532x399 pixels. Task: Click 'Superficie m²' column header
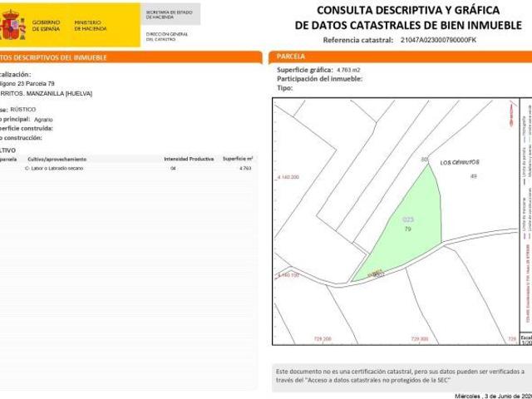(238, 159)
